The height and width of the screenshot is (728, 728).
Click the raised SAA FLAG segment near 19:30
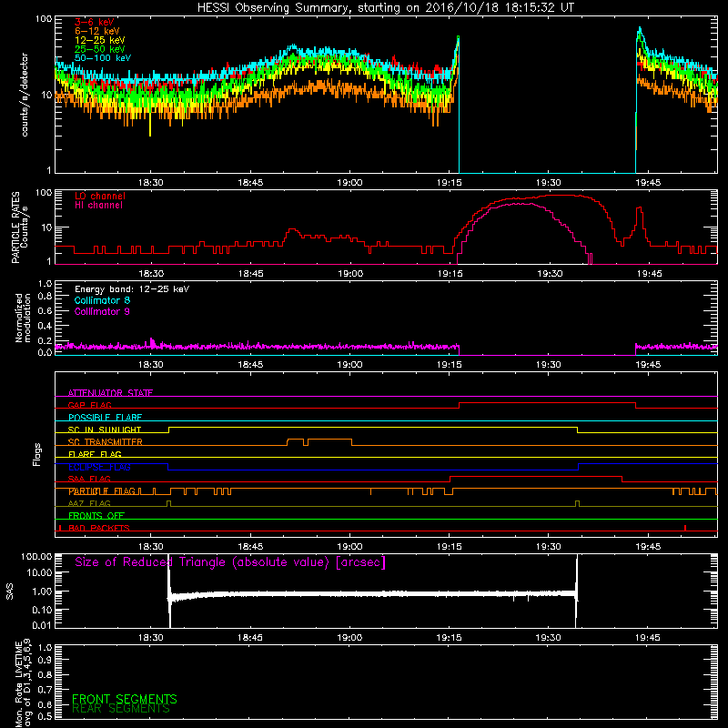[536, 476]
